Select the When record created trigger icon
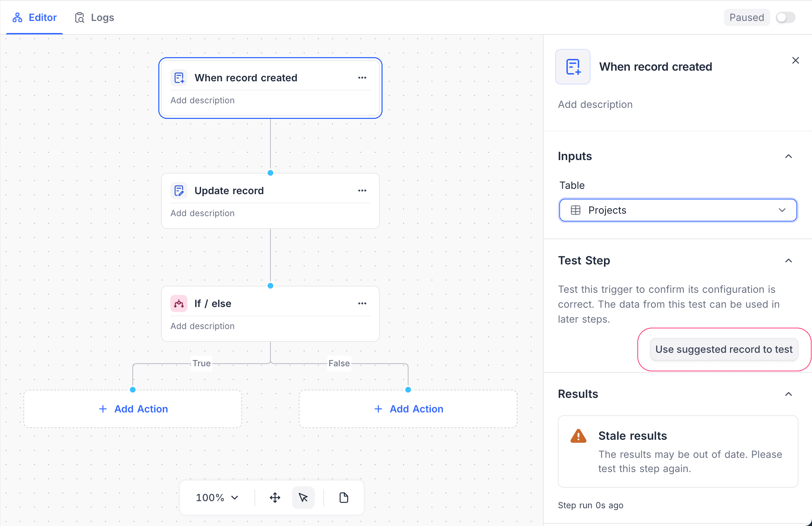The width and height of the screenshot is (812, 526). (179, 77)
